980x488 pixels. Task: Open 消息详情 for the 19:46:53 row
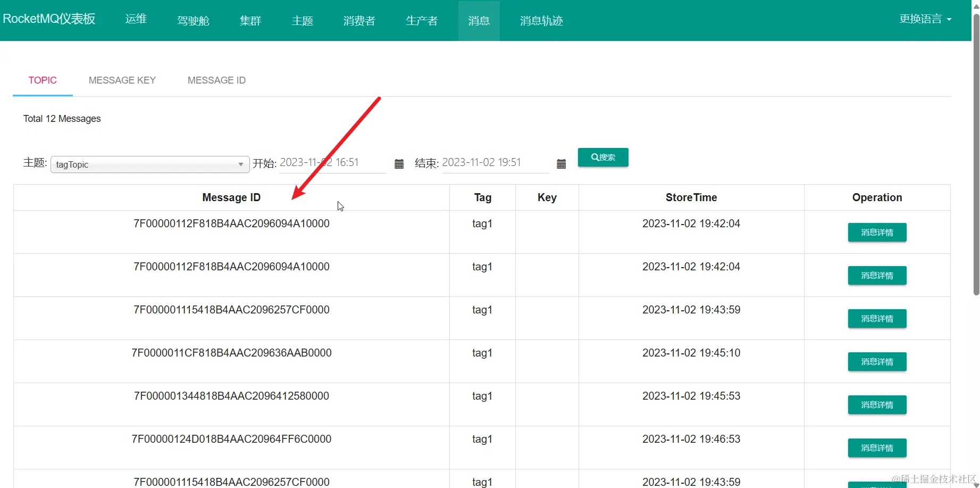coord(877,448)
